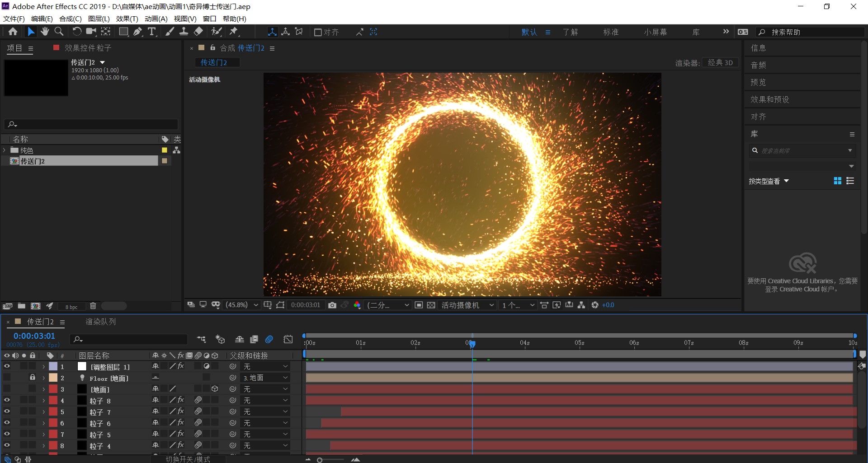This screenshot has width=868, height=463.
Task: Switch to the 小屏幕 workspace
Action: (656, 32)
